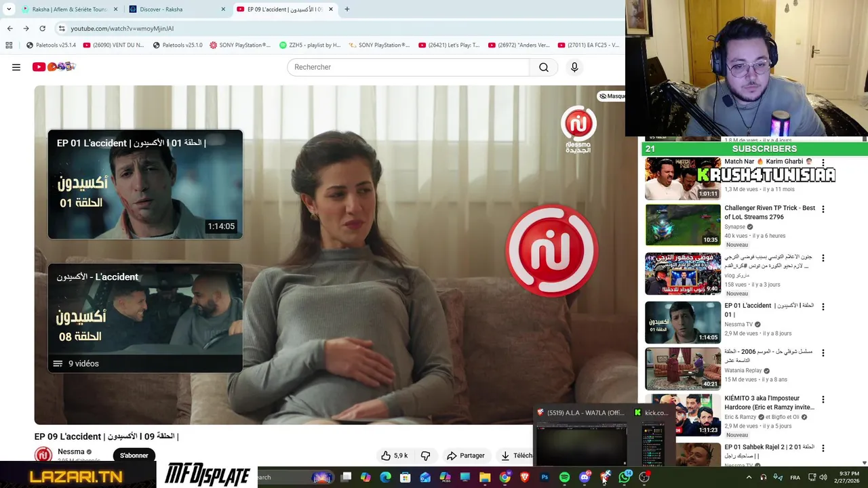Click the Masquer end-screen toggle

[x=612, y=96]
